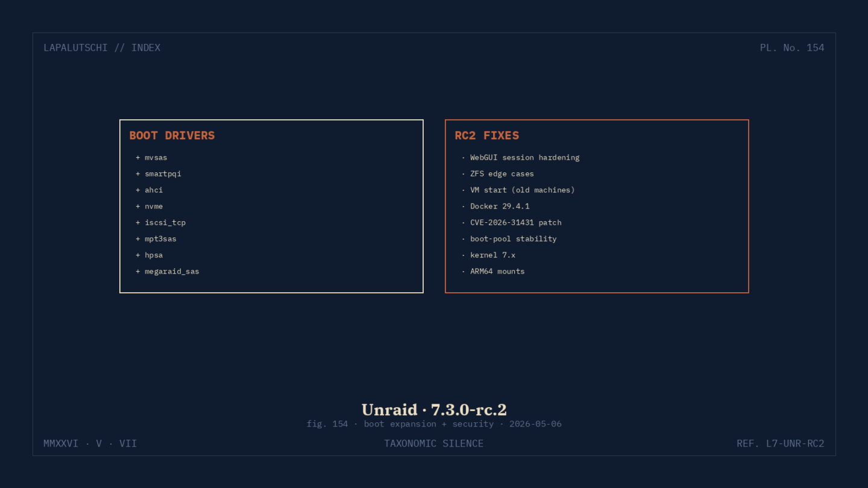Select the CVE-2026-31431 patch entry
Viewport: 868px width, 488px height.
511,222
